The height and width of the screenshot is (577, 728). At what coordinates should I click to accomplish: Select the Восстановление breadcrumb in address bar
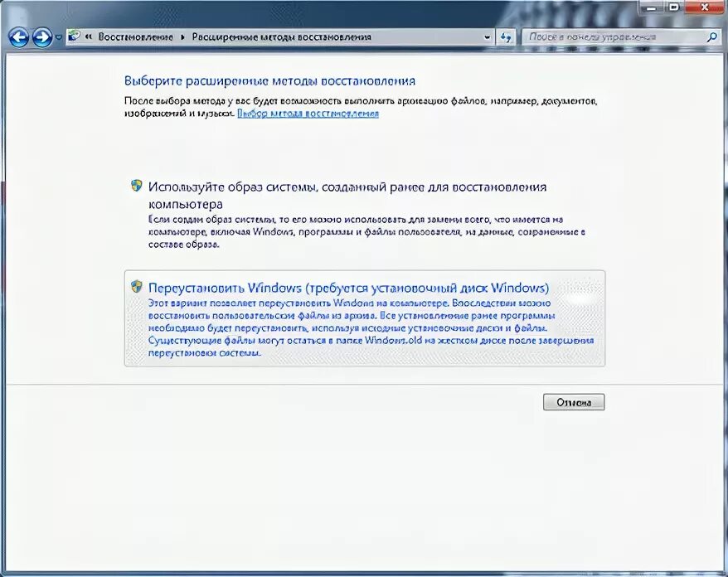(x=135, y=36)
